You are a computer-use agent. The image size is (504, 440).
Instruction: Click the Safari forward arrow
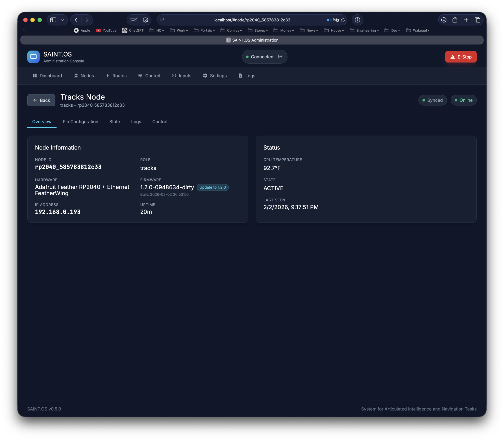[87, 20]
